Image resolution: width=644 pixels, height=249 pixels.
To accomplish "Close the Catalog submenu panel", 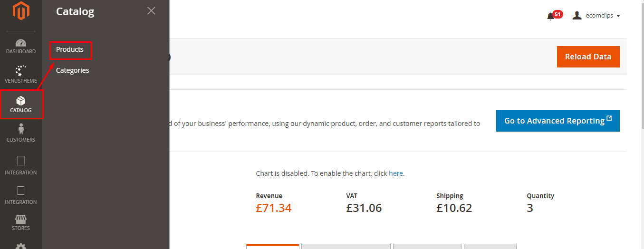I will [x=151, y=11].
